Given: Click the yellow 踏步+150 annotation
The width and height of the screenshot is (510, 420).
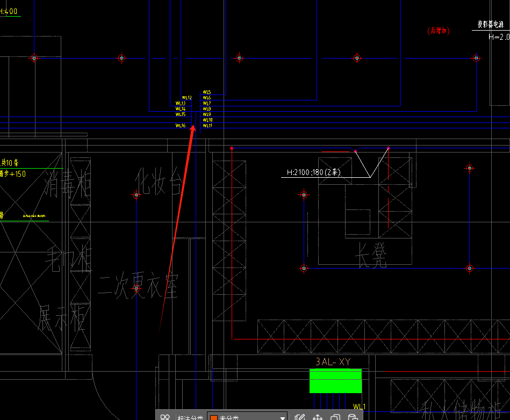Looking at the screenshot, I should click(x=13, y=174).
